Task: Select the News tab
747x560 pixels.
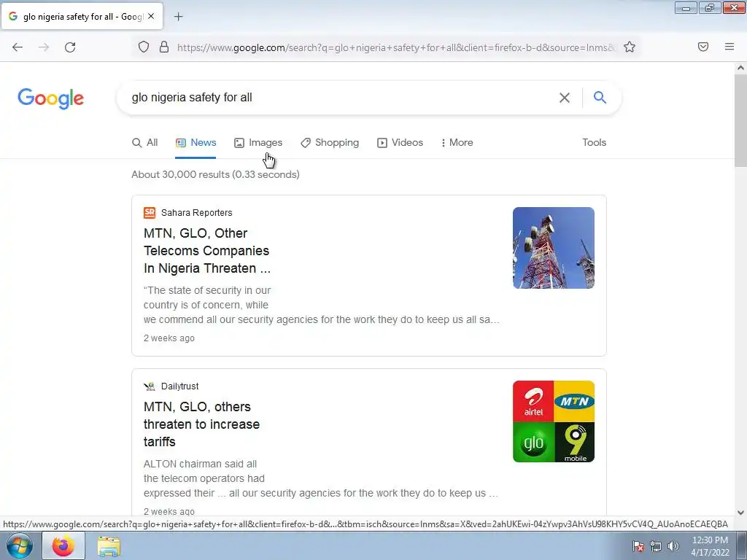Action: [196, 142]
